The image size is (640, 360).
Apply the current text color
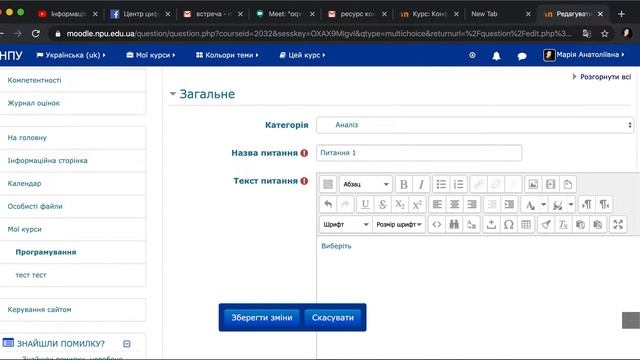tap(530, 204)
